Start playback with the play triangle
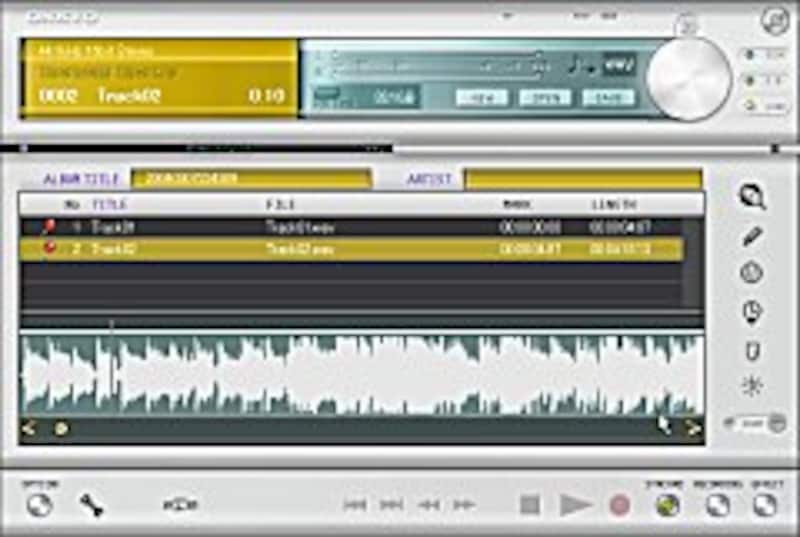 (x=575, y=505)
